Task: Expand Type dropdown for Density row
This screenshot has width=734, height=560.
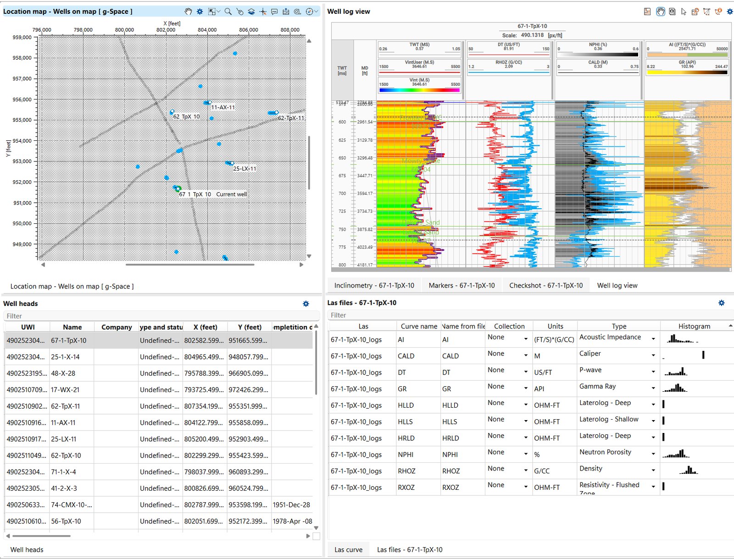Action: (x=653, y=471)
